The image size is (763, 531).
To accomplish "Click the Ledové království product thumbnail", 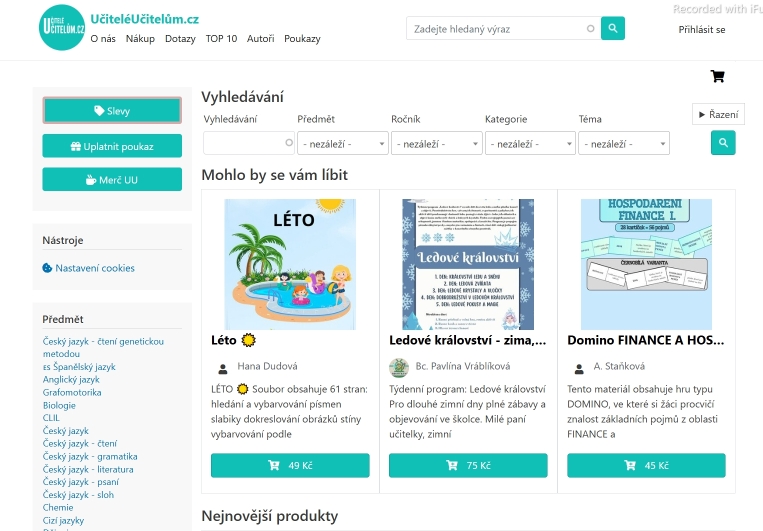I will point(468,264).
